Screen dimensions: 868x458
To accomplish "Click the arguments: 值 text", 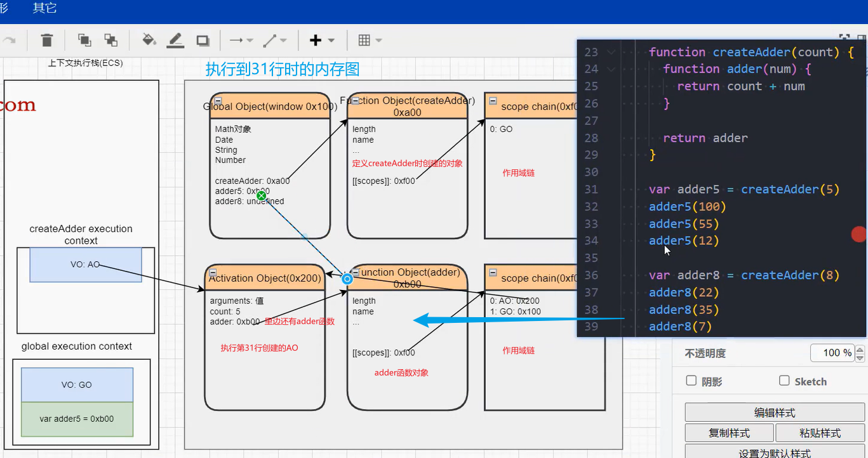I will pos(237,301).
